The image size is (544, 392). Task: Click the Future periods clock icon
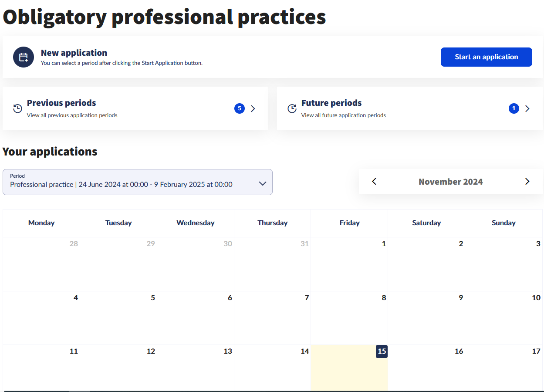pos(292,108)
